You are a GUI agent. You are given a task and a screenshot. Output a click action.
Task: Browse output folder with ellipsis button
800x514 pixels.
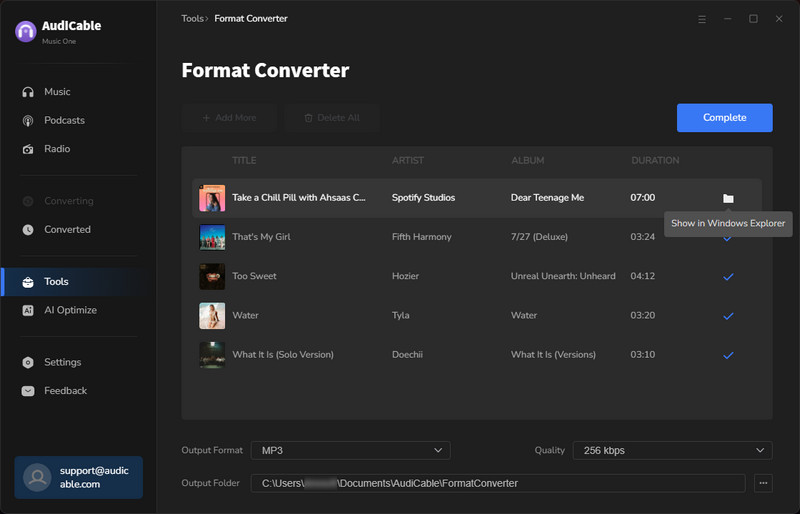(763, 483)
